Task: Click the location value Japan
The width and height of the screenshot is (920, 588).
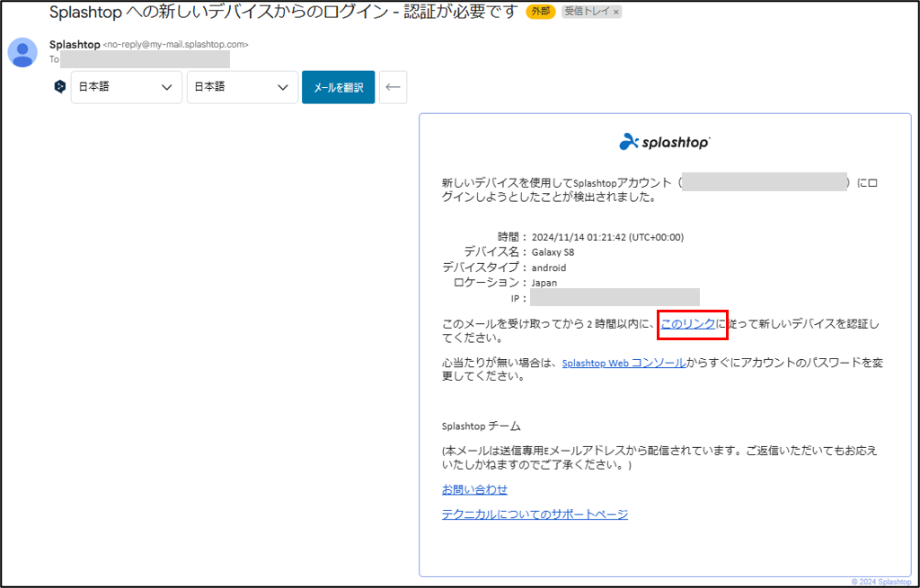Action: (544, 283)
